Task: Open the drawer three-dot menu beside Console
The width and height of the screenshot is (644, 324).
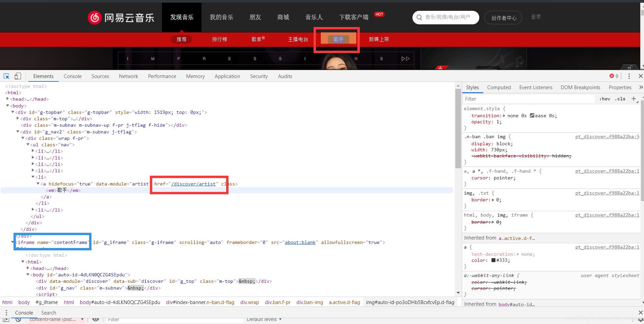Action: coord(6,313)
